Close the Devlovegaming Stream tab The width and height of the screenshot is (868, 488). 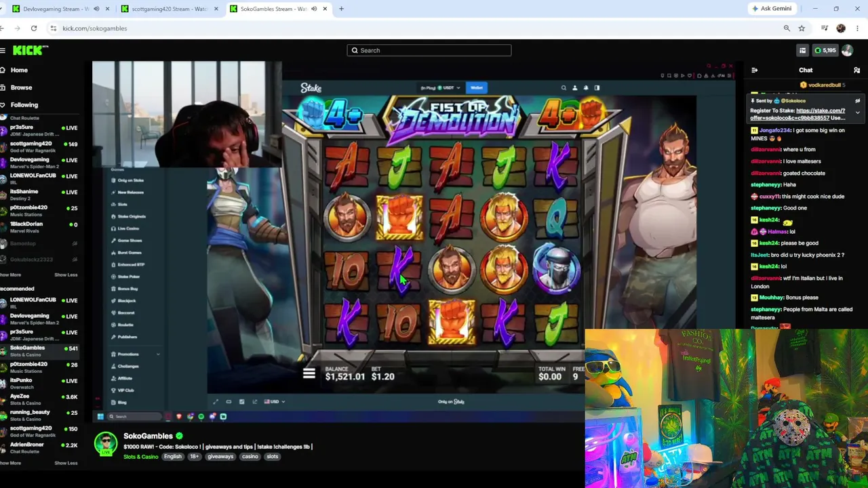tap(107, 9)
